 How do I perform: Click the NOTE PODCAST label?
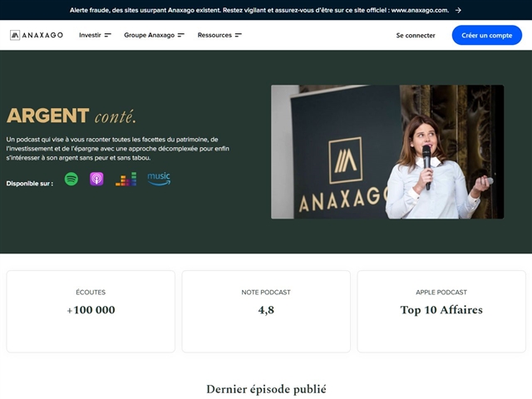pyautogui.click(x=266, y=292)
